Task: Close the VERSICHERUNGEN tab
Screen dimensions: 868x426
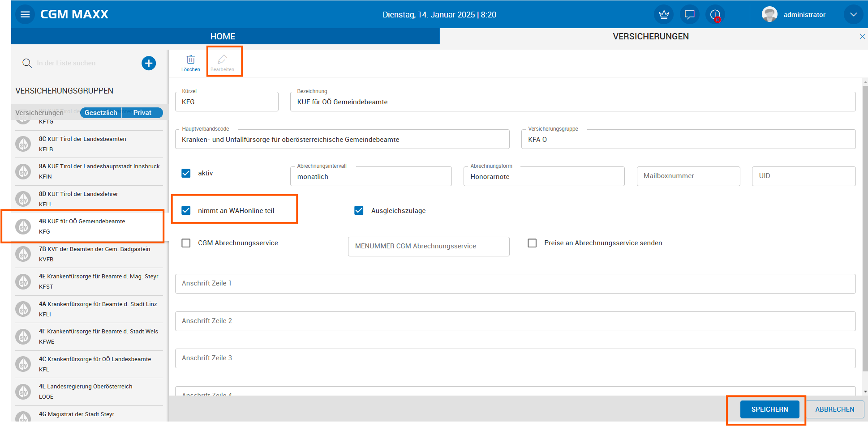Action: (x=862, y=36)
